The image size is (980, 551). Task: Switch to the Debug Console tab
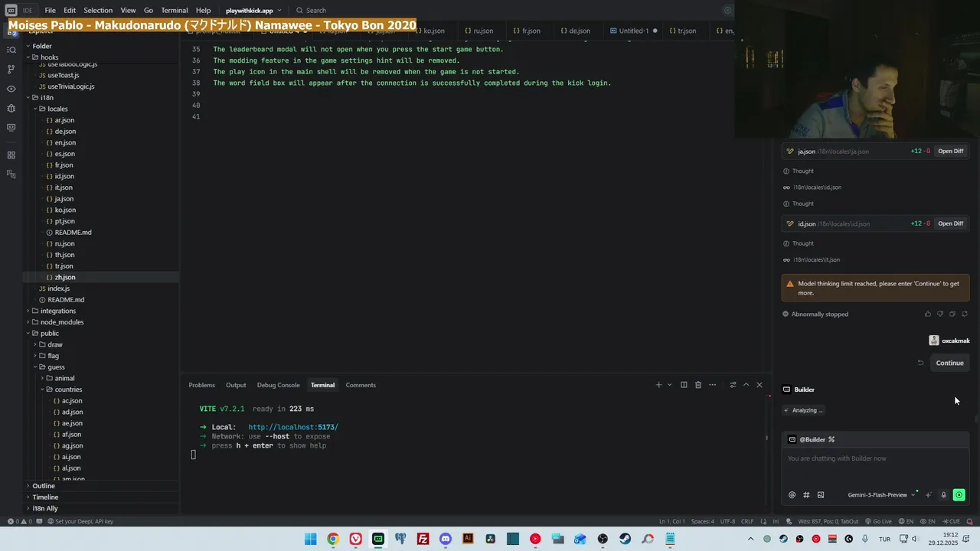pos(278,385)
